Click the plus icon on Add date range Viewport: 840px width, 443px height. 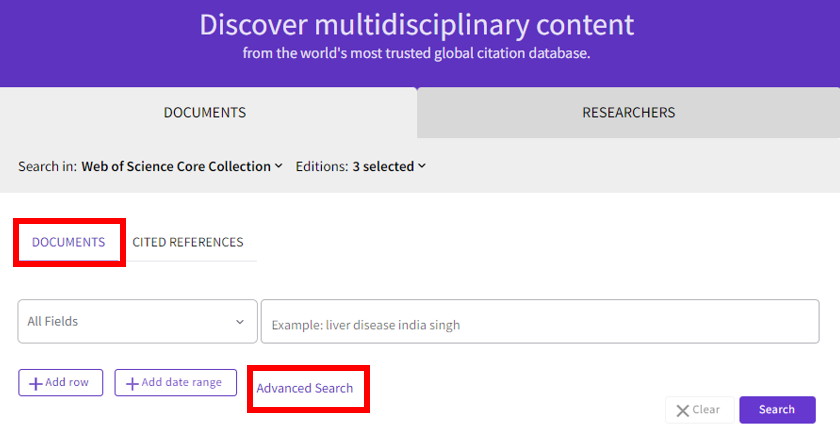pyautogui.click(x=132, y=384)
